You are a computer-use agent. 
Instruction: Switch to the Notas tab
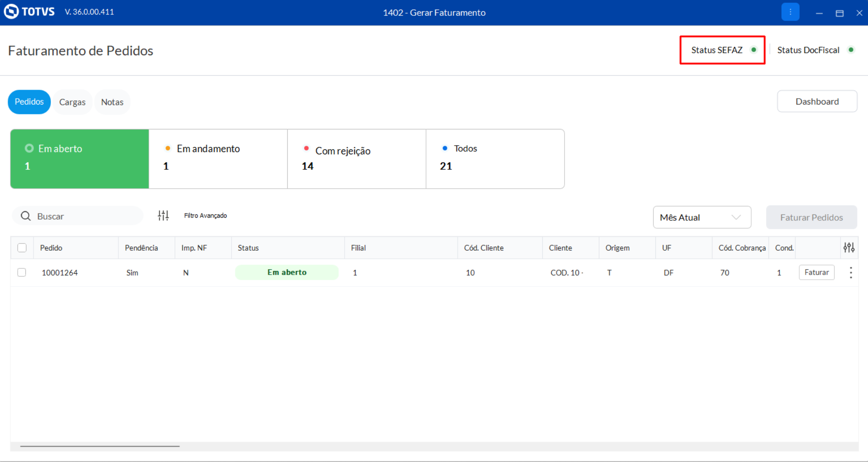tap(112, 102)
